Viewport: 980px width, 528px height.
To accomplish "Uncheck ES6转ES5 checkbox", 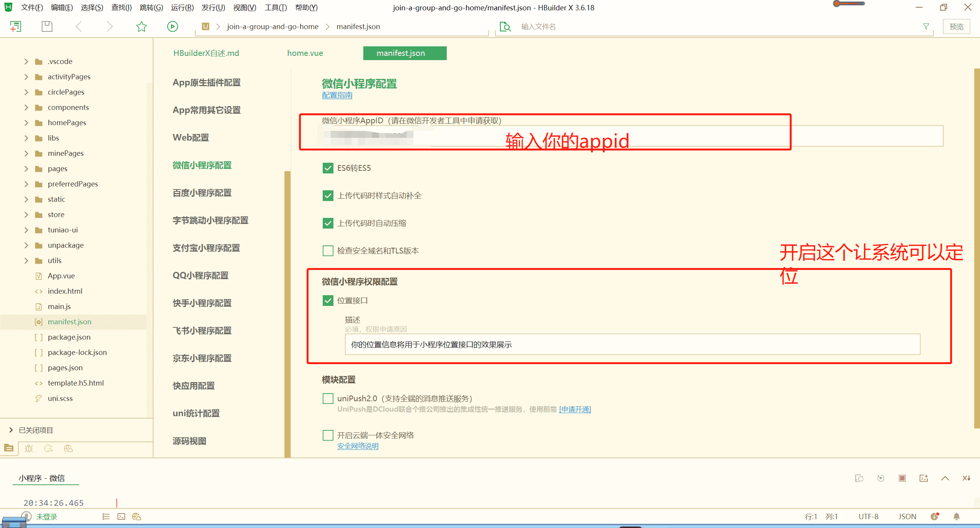I will pos(328,168).
